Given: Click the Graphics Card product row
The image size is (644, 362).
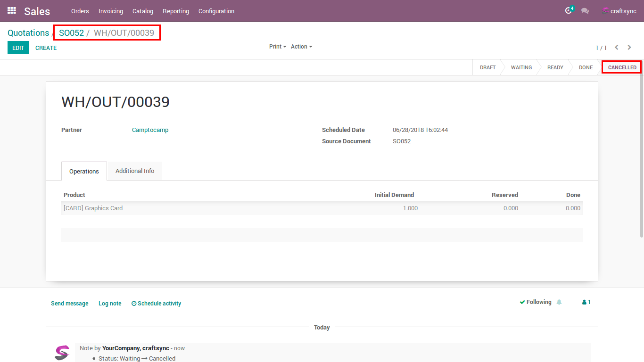Looking at the screenshot, I should tap(93, 208).
